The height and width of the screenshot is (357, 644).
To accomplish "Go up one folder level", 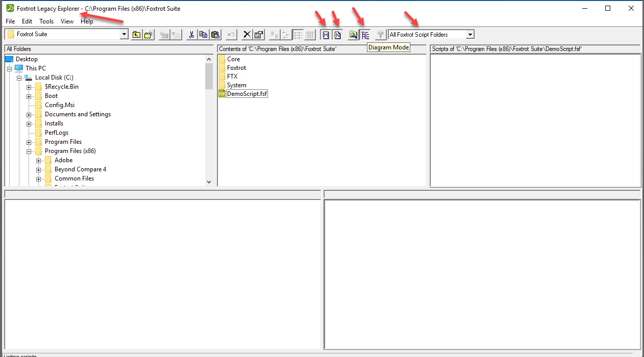I will 137,35.
